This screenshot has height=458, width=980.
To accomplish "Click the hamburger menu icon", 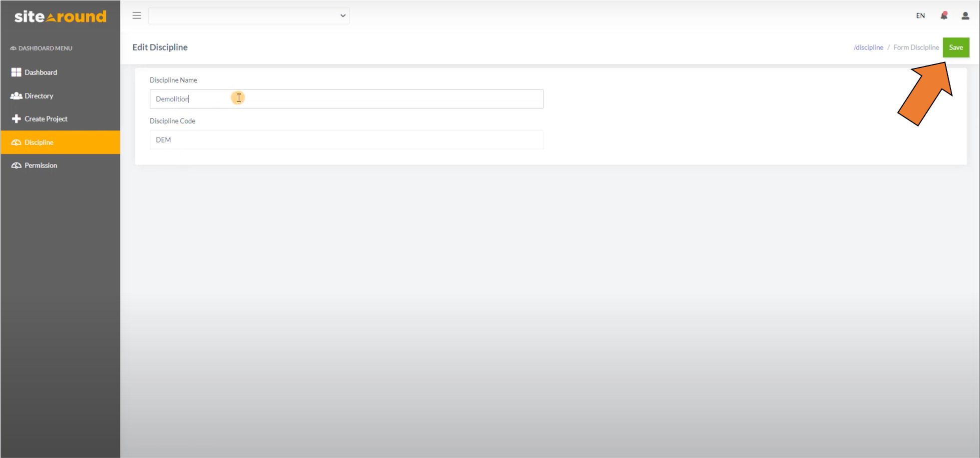I will 136,15.
